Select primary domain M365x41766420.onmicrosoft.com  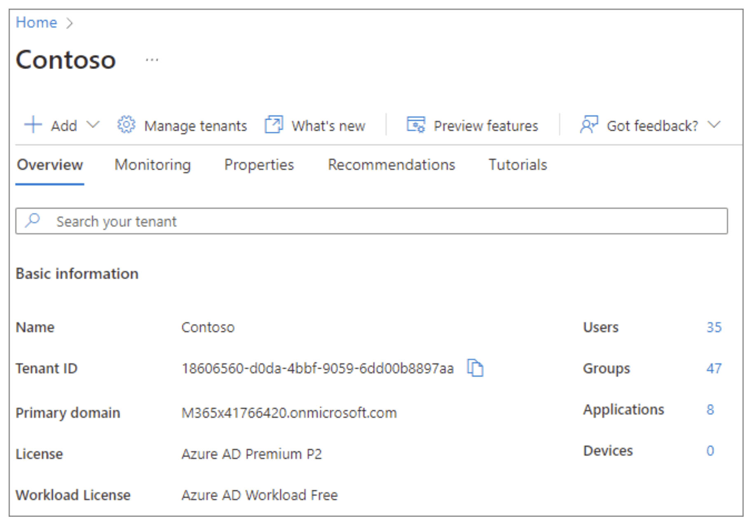289,413
